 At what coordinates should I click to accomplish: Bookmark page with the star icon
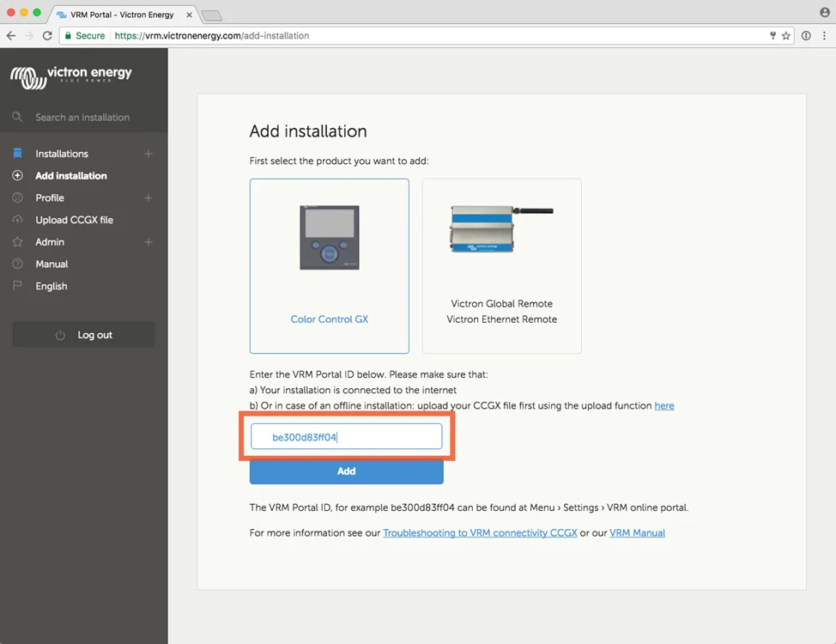point(786,36)
